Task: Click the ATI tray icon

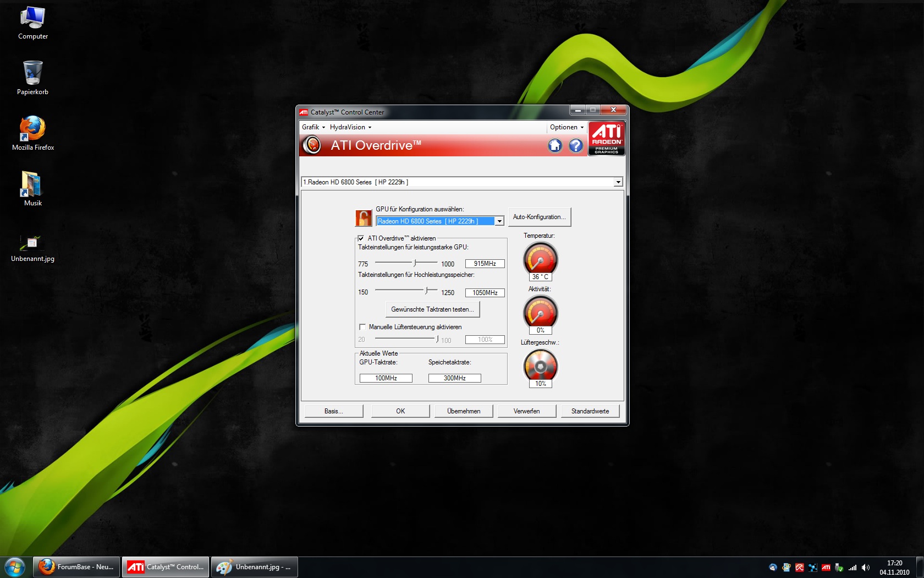Action: click(826, 568)
